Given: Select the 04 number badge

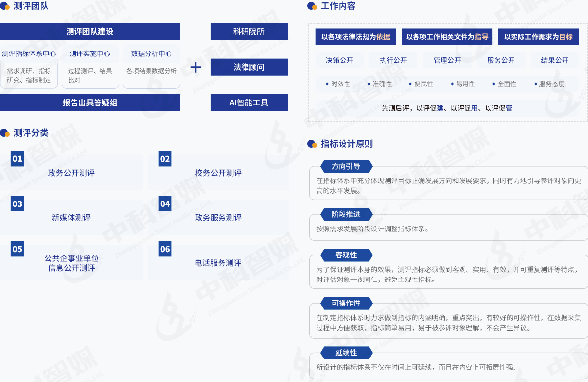Looking at the screenshot, I should click(x=165, y=204).
